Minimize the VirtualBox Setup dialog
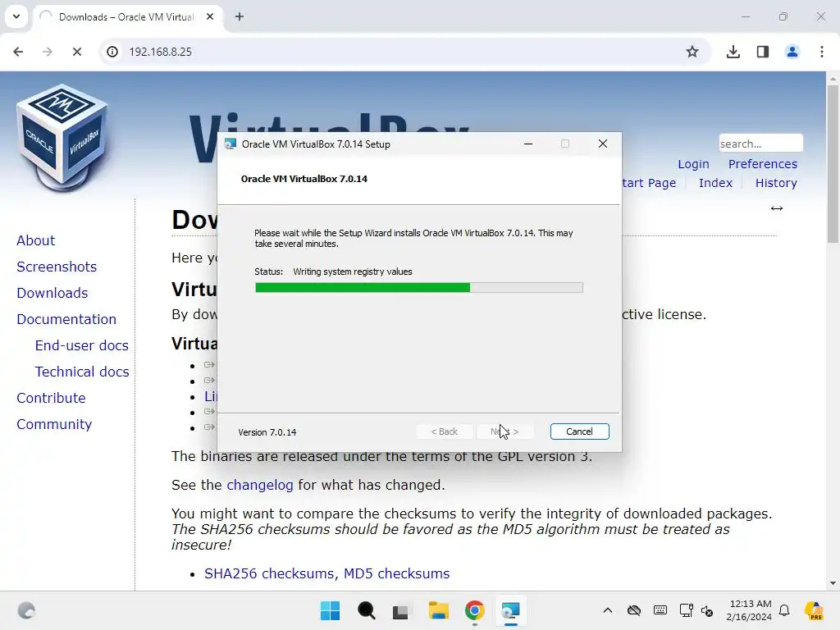Viewport: 840px width, 630px height. point(528,144)
